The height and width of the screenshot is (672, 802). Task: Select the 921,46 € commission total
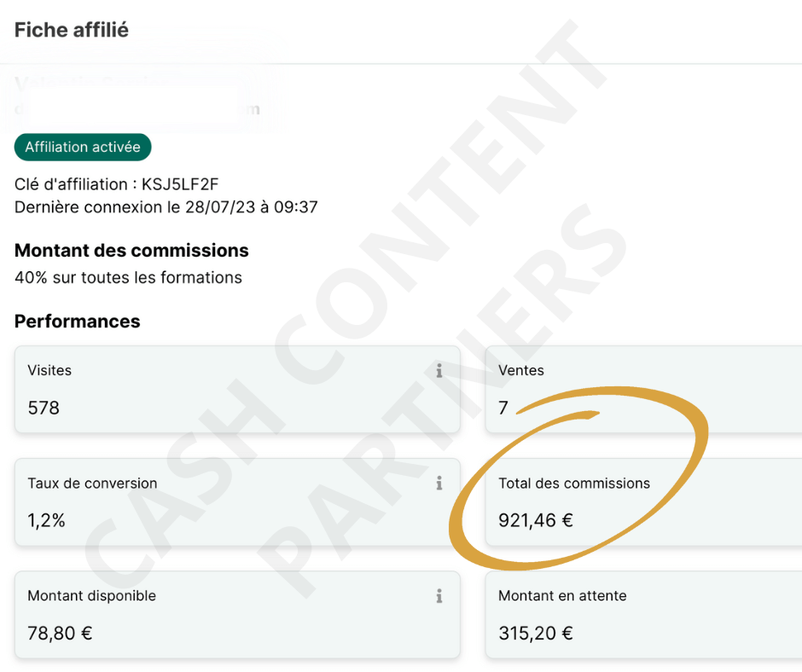click(536, 520)
